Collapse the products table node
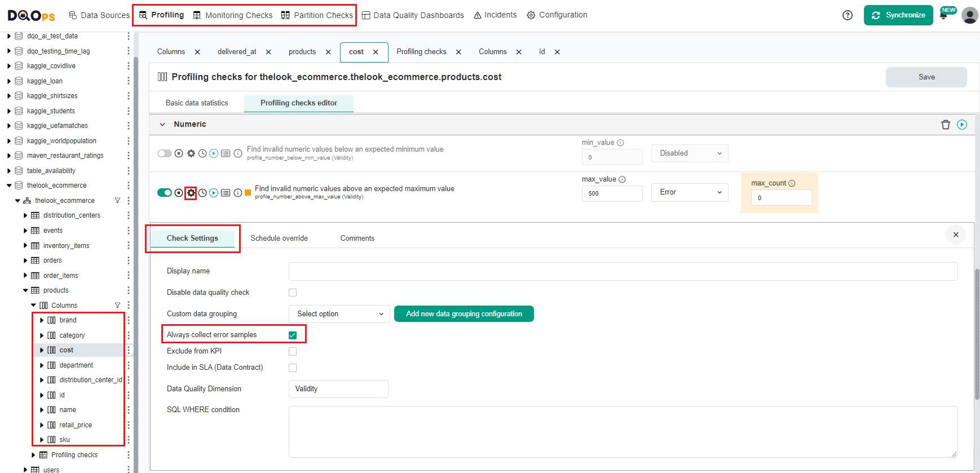Image resolution: width=980 pixels, height=473 pixels. pyautogui.click(x=25, y=290)
